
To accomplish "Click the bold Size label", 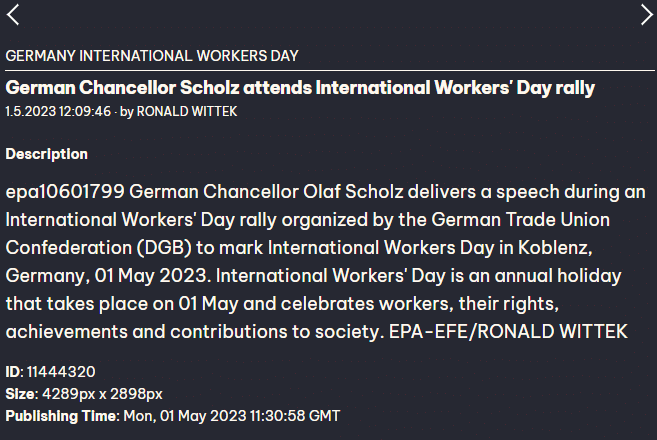I will coord(22,394).
